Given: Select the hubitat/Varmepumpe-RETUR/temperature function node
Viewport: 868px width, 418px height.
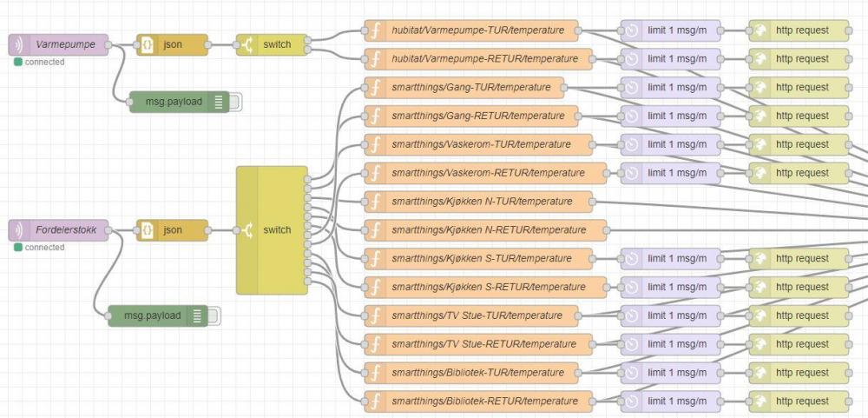Looking at the screenshot, I should coord(484,59).
